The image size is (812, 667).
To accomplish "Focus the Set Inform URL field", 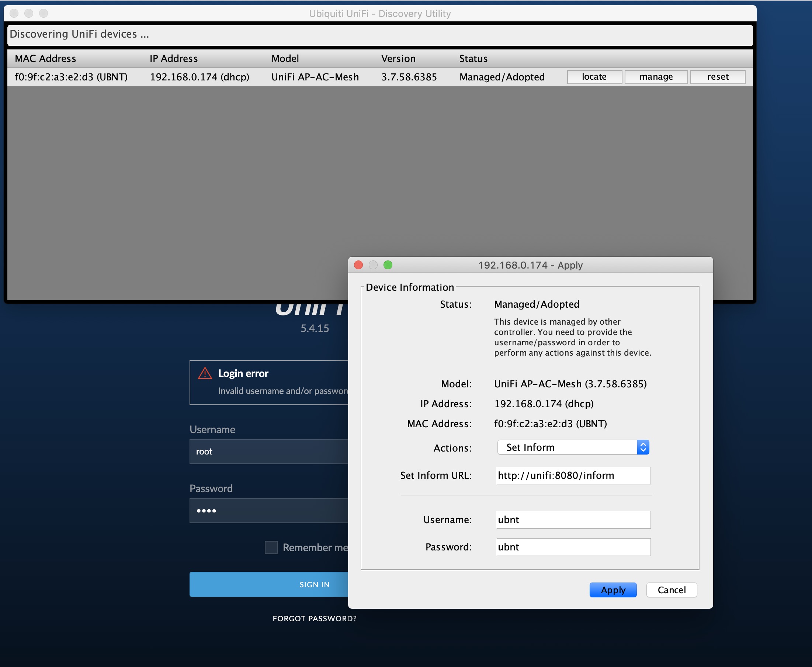I will click(573, 476).
